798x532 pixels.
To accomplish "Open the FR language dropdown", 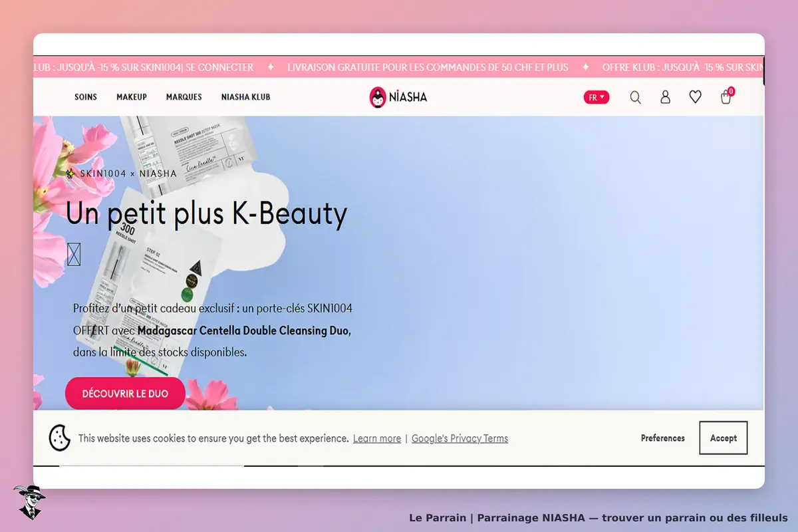I will 597,97.
